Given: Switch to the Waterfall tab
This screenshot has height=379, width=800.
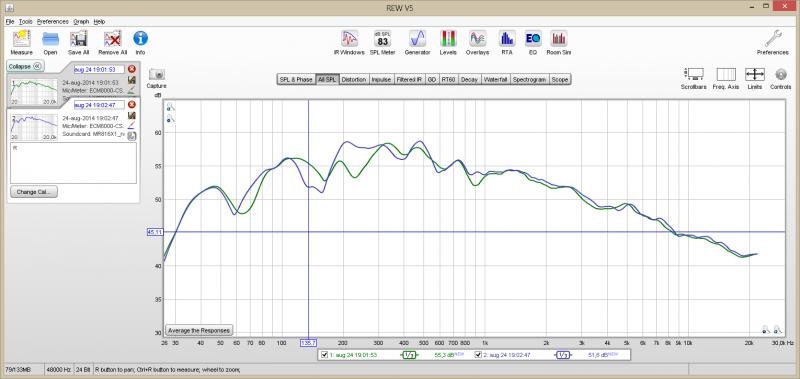Looking at the screenshot, I should pos(495,80).
